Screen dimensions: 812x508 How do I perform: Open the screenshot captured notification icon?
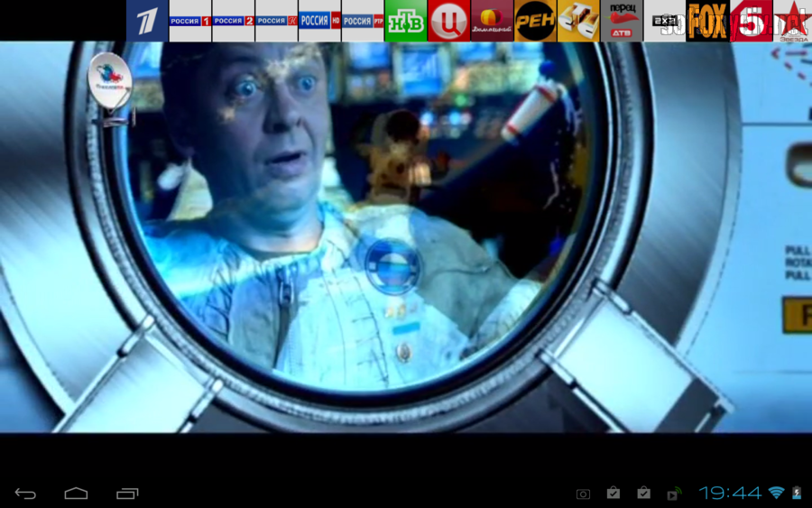[583, 494]
